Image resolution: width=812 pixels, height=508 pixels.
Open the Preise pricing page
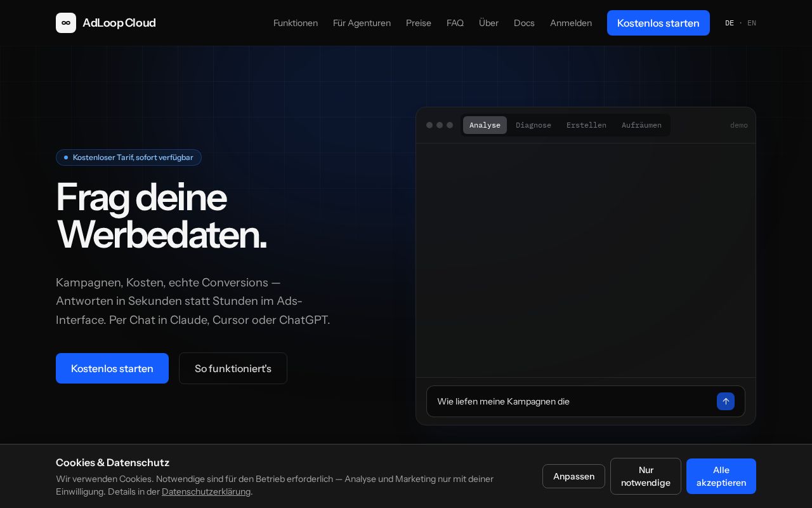(419, 23)
